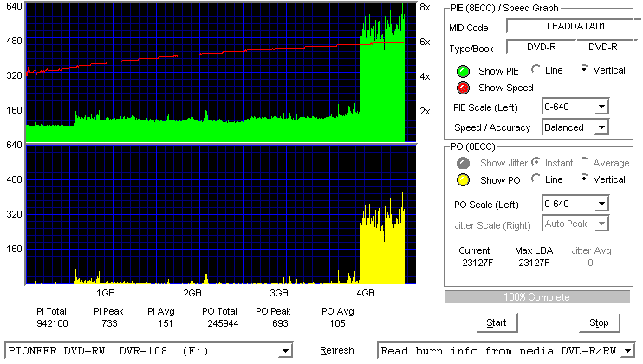Toggle the green Show PIE indicator

pyautogui.click(x=463, y=71)
